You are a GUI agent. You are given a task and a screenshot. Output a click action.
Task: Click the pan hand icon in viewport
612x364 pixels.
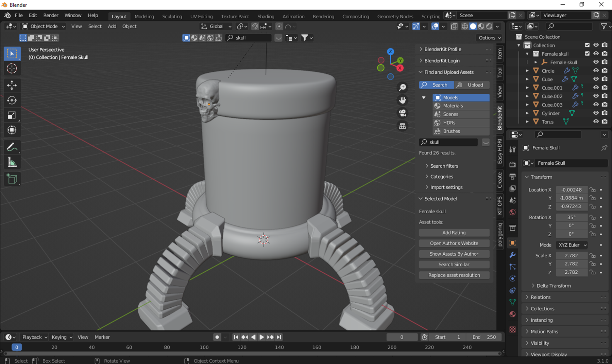pos(403,100)
